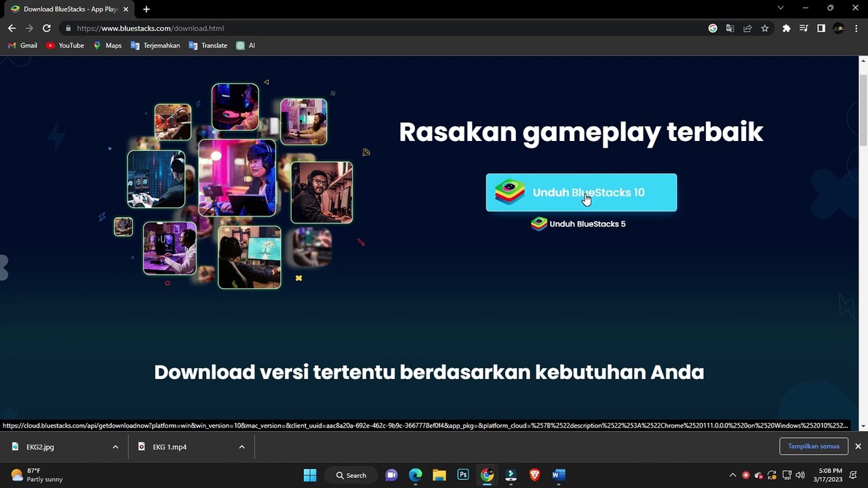Open File Explorer from the taskbar

[x=439, y=475]
